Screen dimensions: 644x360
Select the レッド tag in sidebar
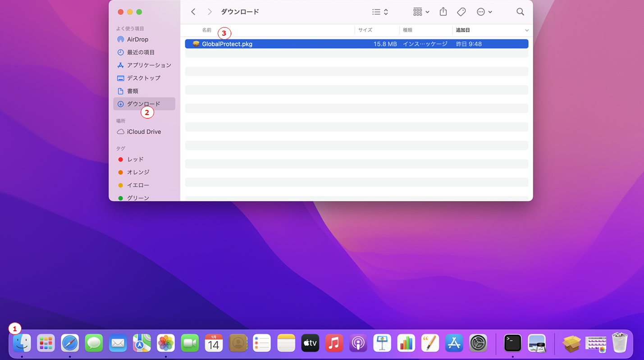(x=135, y=159)
